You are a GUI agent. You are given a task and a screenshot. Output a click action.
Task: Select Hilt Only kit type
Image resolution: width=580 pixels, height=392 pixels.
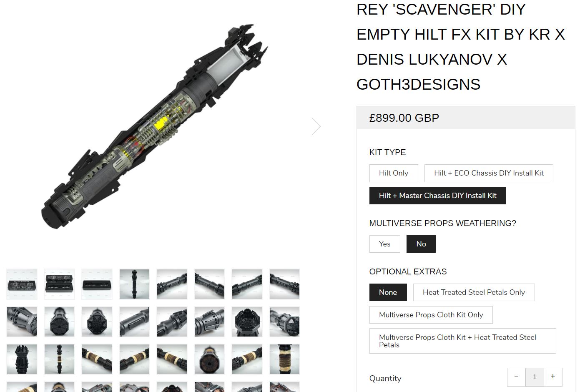tap(394, 173)
